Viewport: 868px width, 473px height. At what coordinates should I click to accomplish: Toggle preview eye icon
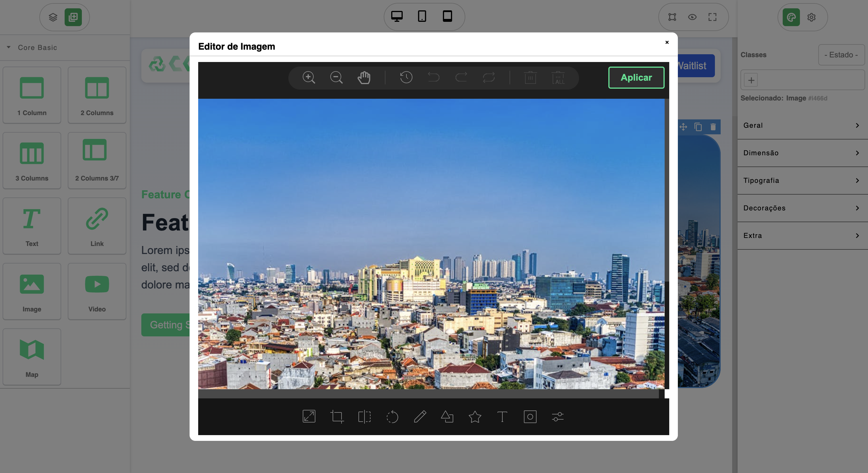(x=692, y=17)
